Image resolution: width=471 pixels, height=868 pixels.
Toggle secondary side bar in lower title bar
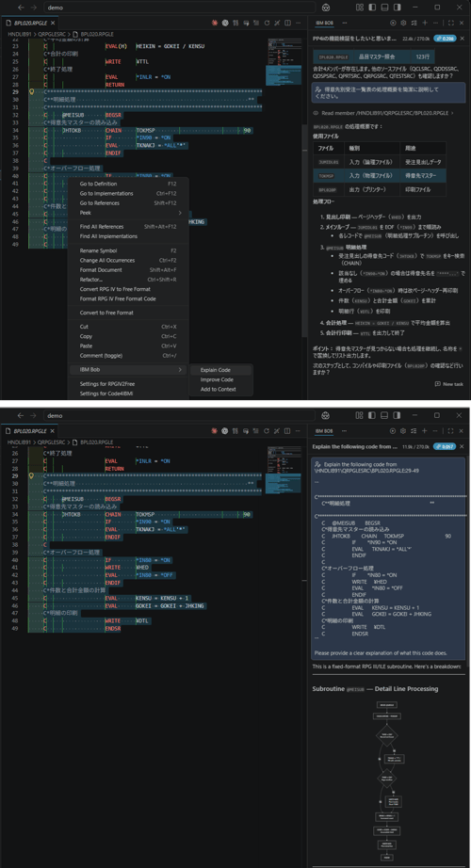(x=397, y=414)
